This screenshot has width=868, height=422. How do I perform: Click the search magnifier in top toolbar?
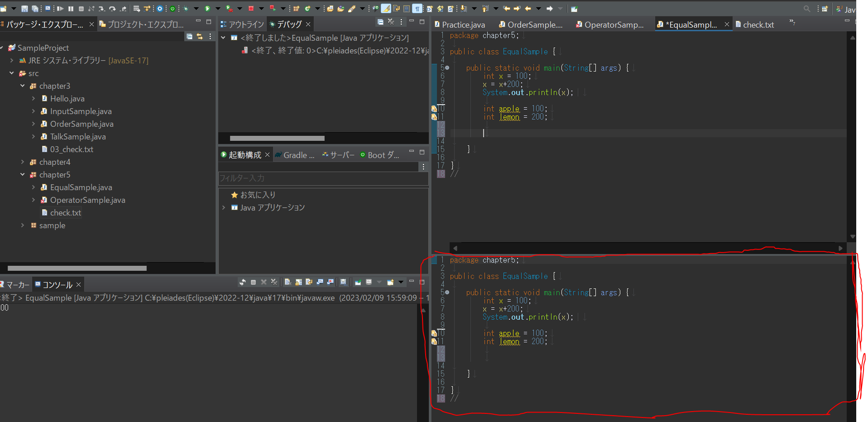[807, 9]
